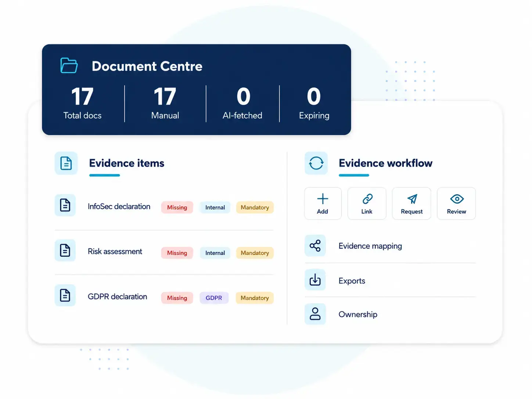Click the Exports download icon

pos(315,280)
